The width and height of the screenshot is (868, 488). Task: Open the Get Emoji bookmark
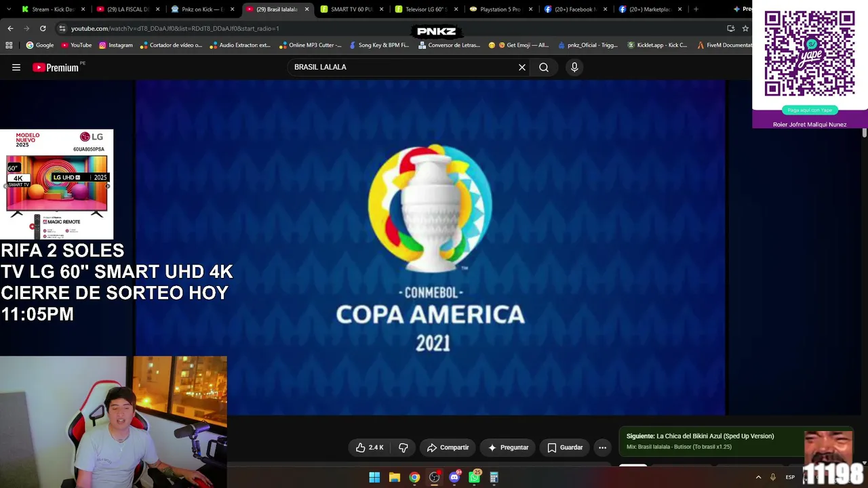click(x=519, y=45)
